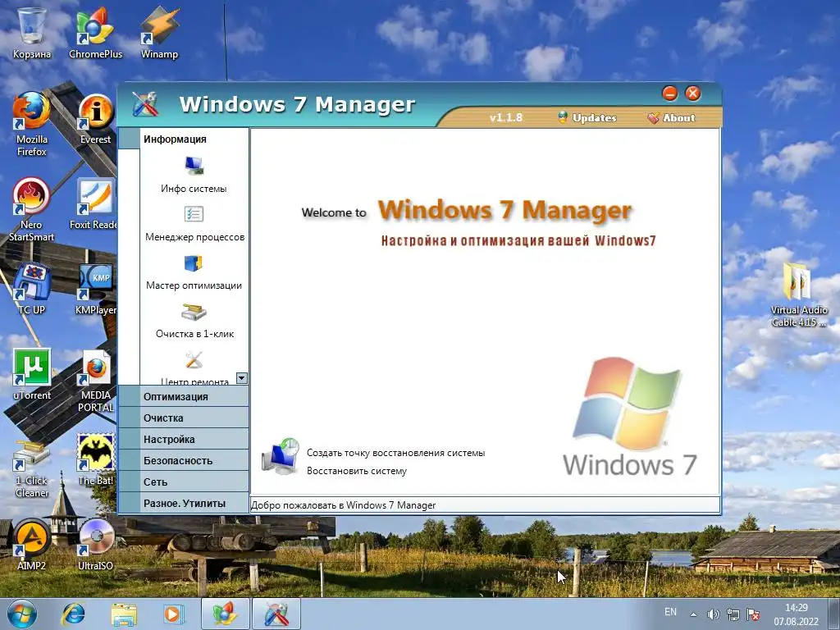Launch Windows Media Player from taskbar
Screen dimensions: 840x630
click(x=173, y=614)
